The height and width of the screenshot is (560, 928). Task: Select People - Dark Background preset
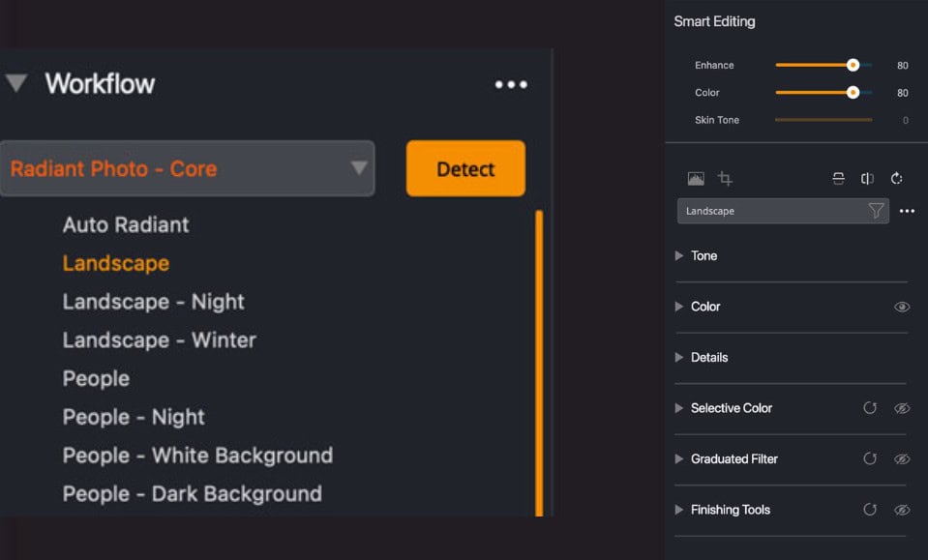[x=193, y=494]
